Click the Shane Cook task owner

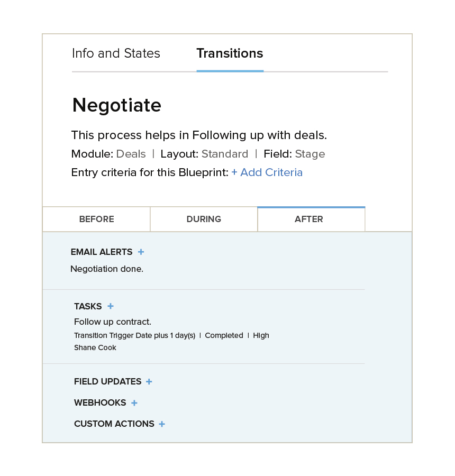click(x=95, y=347)
